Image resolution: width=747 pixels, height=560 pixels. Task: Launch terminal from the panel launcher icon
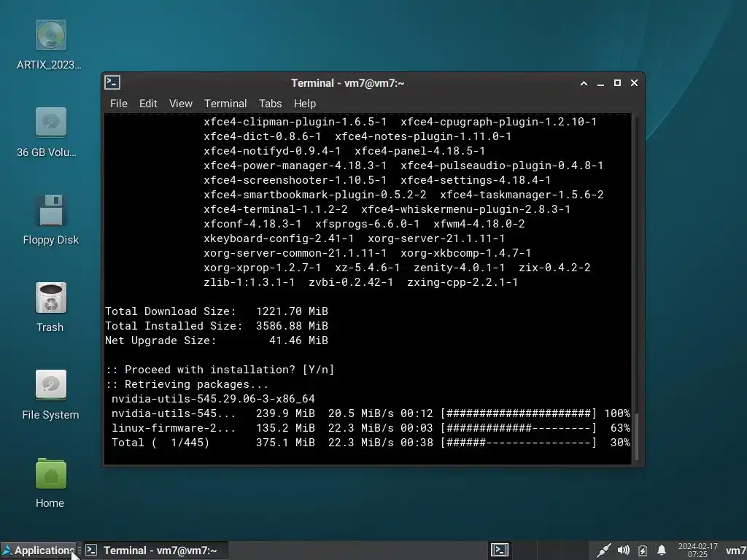500,551
